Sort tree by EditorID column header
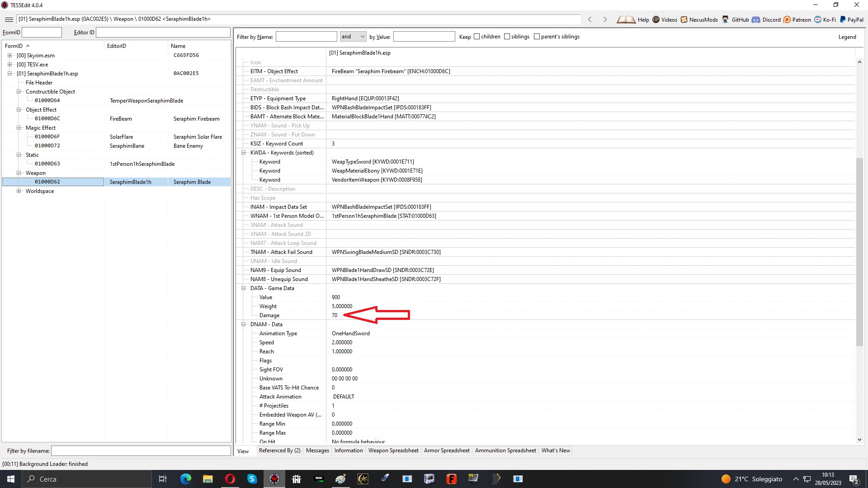The height and width of the screenshot is (488, 868). pos(136,46)
